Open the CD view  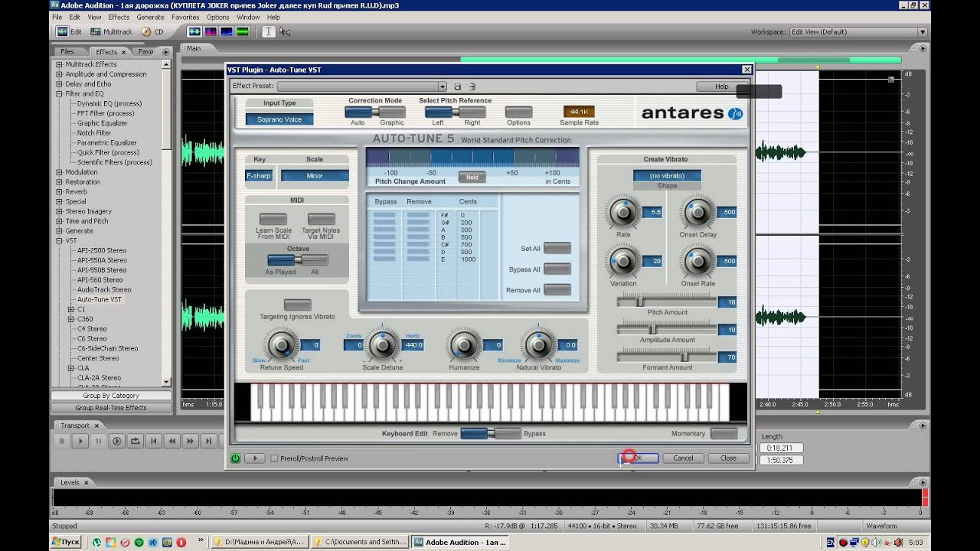(153, 31)
